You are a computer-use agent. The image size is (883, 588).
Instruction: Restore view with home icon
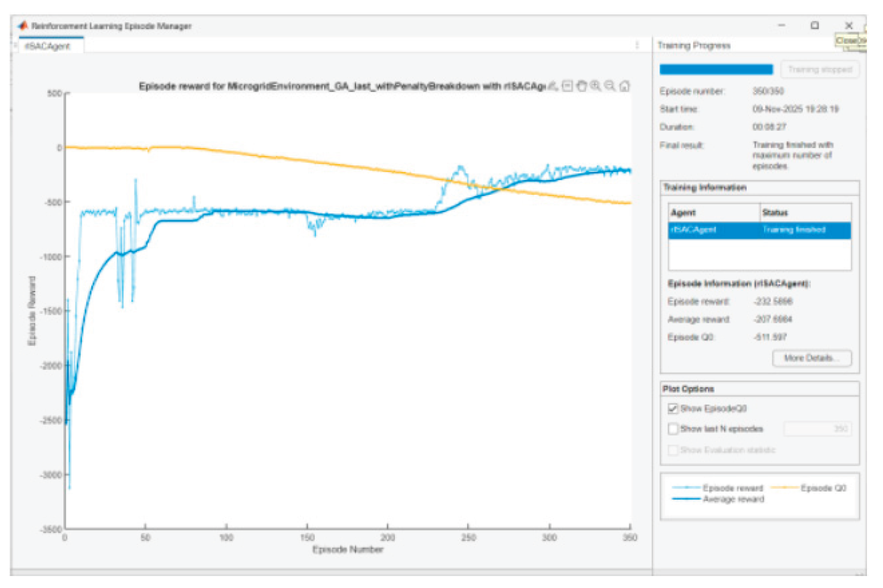pyautogui.click(x=624, y=86)
